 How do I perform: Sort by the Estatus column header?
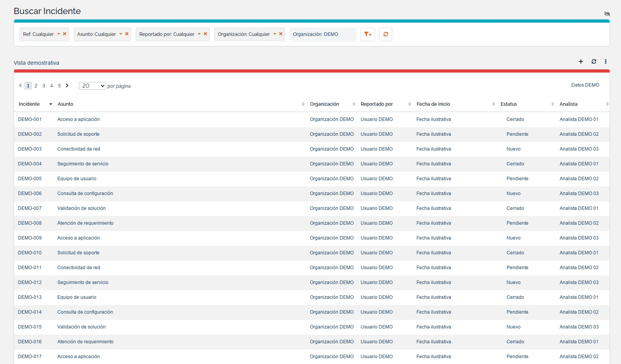click(509, 104)
